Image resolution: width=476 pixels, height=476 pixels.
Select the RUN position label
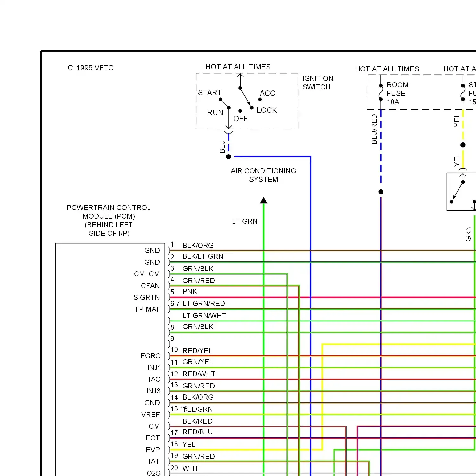coord(215,113)
